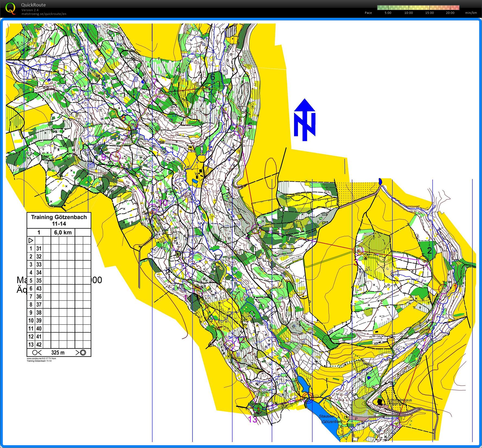
Task: Click the Stausee Götzenbach lake label
Action: 330,419
